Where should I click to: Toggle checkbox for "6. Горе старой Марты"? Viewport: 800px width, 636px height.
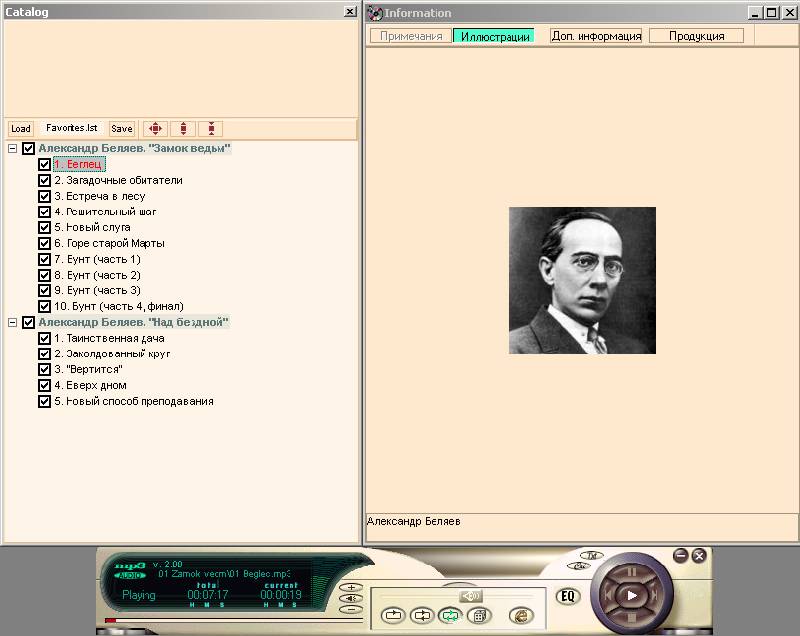(44, 244)
